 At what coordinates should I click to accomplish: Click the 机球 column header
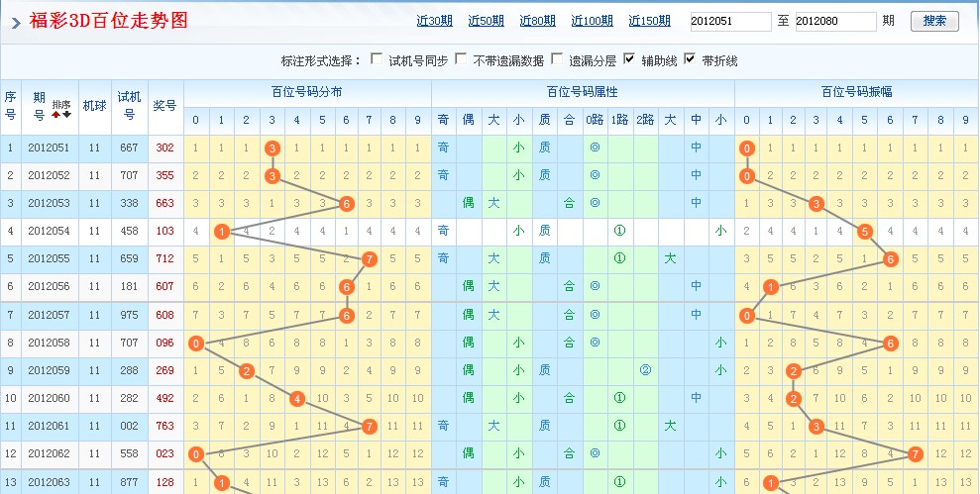[x=95, y=107]
